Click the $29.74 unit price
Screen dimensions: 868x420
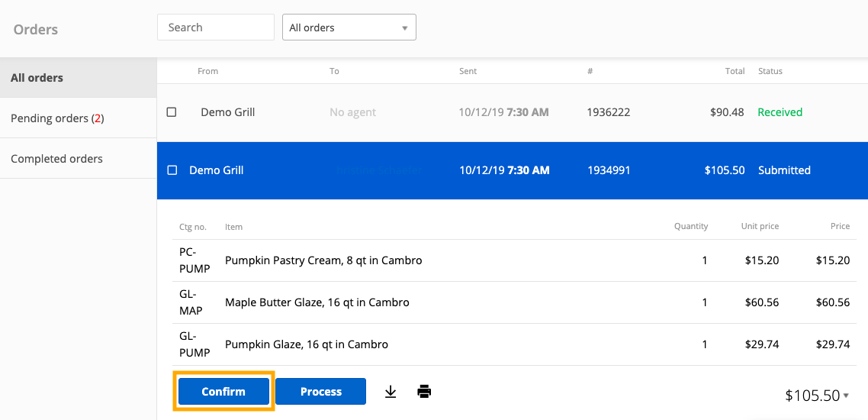(762, 344)
